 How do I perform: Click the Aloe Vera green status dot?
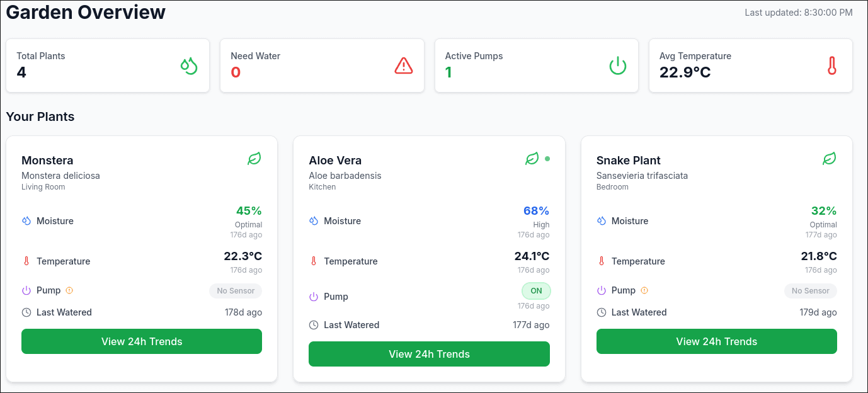click(547, 159)
